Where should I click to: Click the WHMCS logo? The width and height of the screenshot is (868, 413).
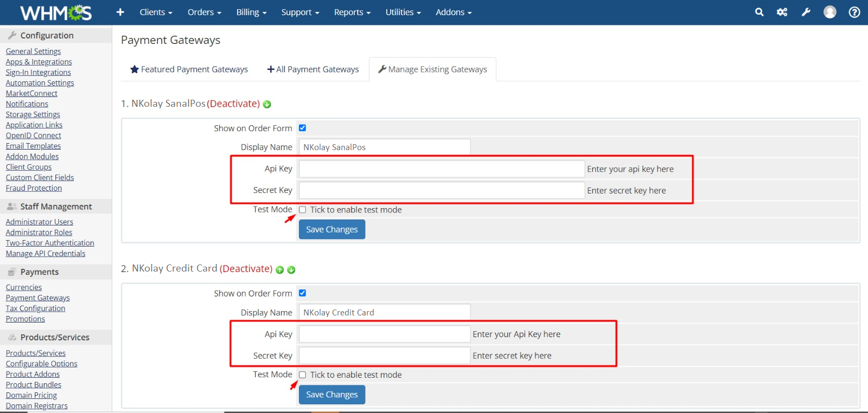point(56,12)
